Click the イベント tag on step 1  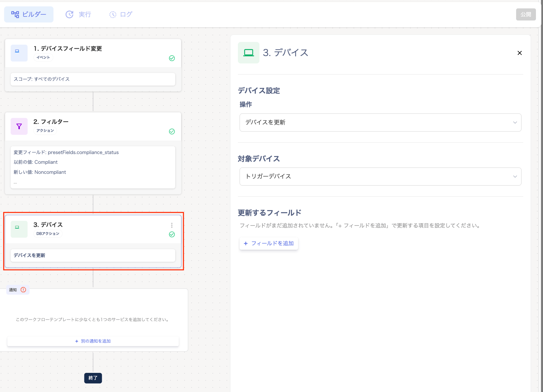coord(43,57)
